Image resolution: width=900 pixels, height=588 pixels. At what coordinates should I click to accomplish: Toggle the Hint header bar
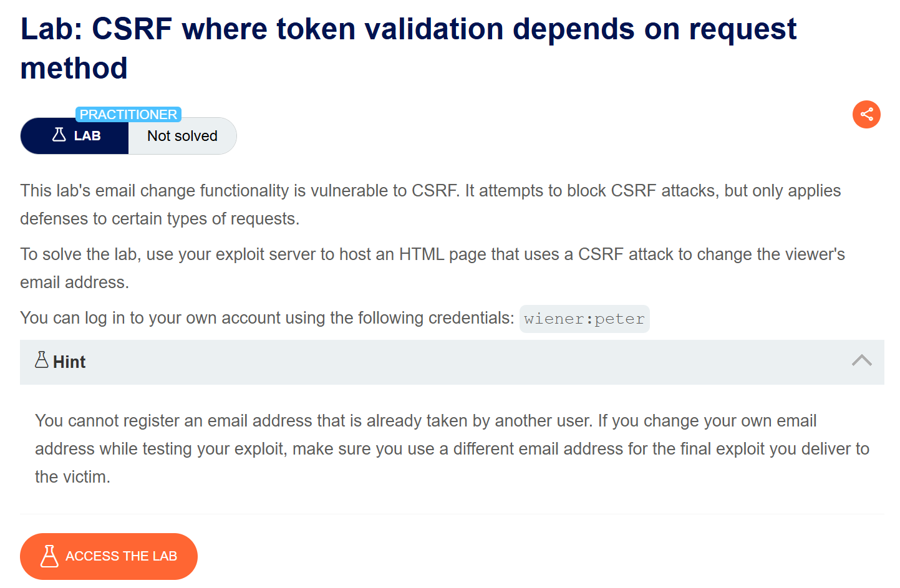(452, 362)
